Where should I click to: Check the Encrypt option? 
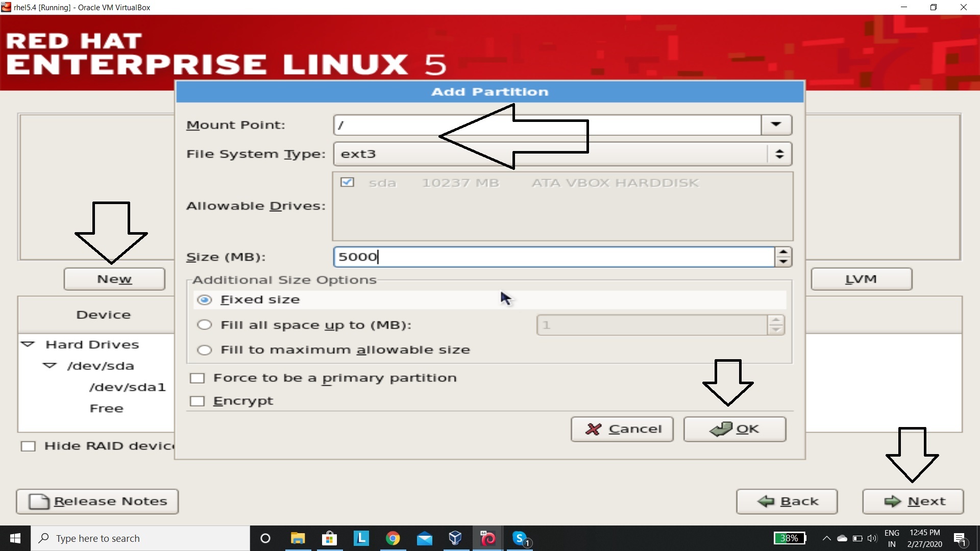pos(197,402)
